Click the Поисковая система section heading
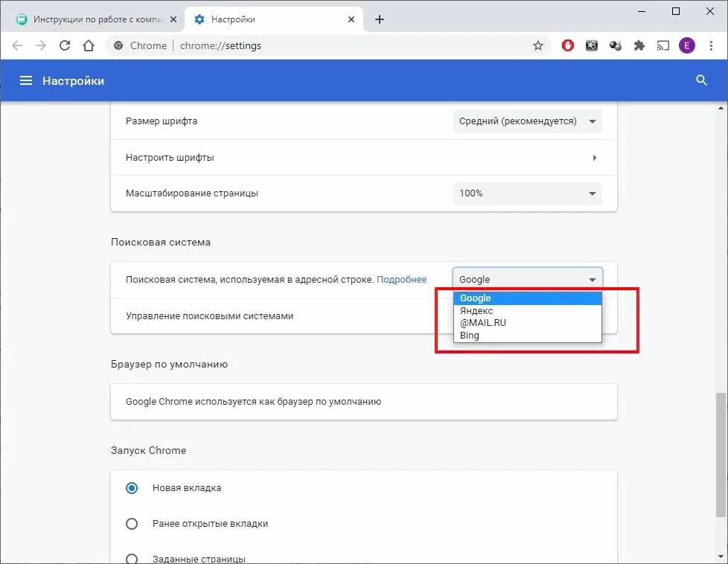This screenshot has width=728, height=564. (161, 242)
